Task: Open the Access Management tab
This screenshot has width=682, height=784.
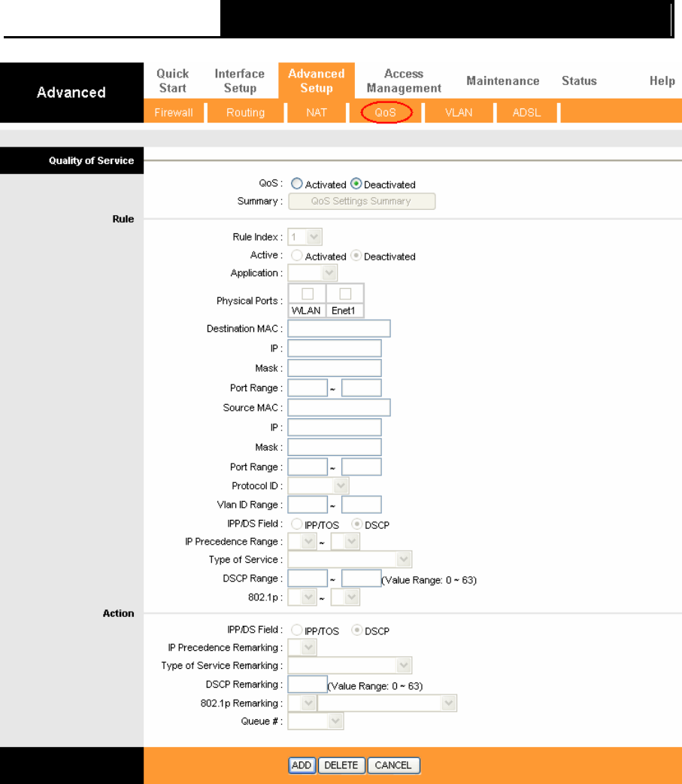Action: pyautogui.click(x=404, y=81)
